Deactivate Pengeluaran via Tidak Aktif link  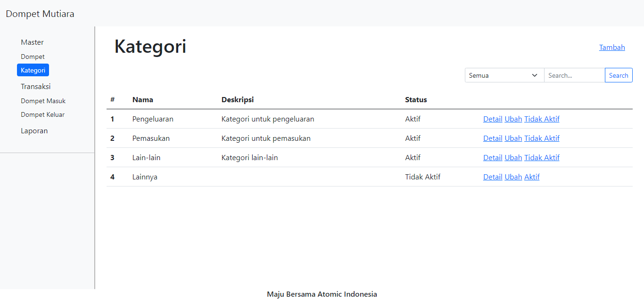[542, 119]
